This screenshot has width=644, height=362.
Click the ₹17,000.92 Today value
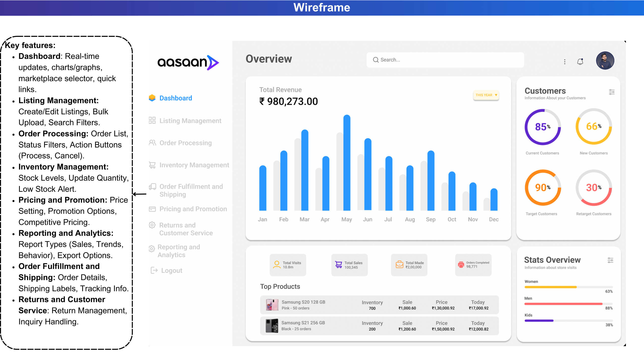[479, 308]
